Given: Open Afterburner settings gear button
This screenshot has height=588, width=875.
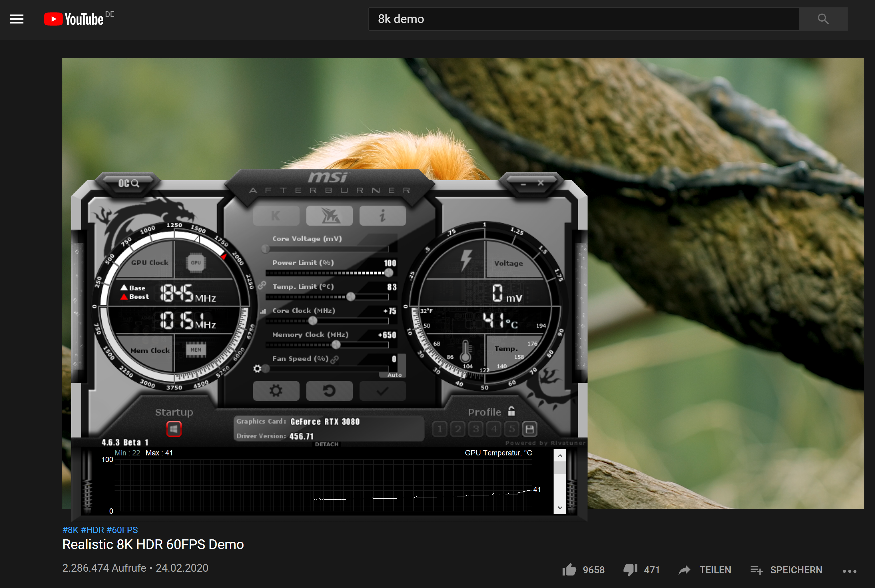Looking at the screenshot, I should click(x=276, y=391).
